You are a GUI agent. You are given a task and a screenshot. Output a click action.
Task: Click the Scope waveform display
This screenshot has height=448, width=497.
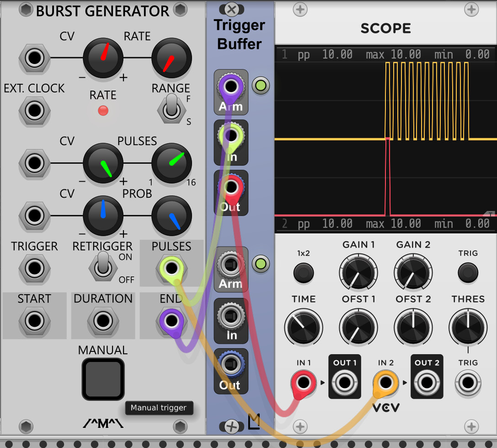(x=386, y=139)
